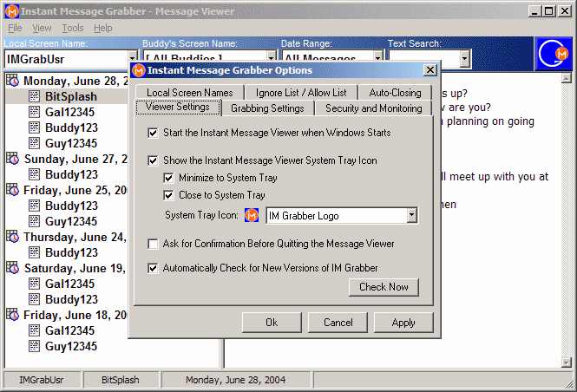Open the Date Range dropdown

point(378,57)
